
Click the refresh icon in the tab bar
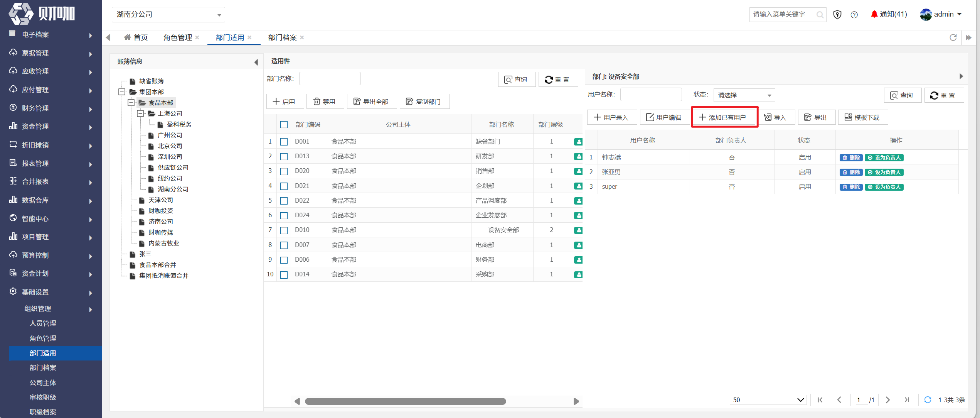click(953, 37)
